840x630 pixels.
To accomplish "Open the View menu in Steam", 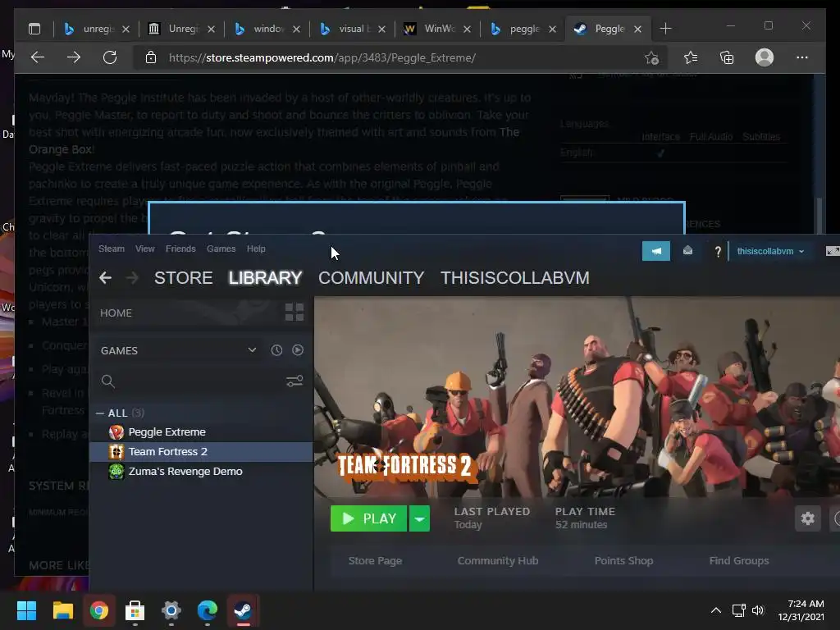I will [144, 249].
